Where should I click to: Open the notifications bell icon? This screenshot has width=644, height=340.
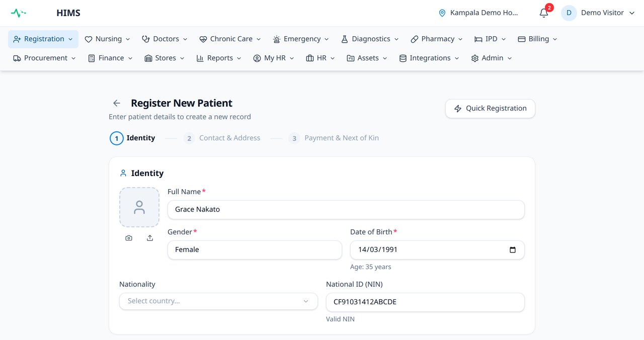pos(544,13)
